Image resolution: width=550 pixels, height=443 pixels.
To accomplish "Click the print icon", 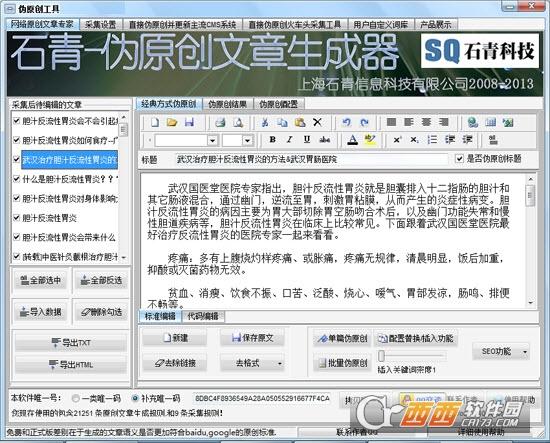I will (x=220, y=122).
